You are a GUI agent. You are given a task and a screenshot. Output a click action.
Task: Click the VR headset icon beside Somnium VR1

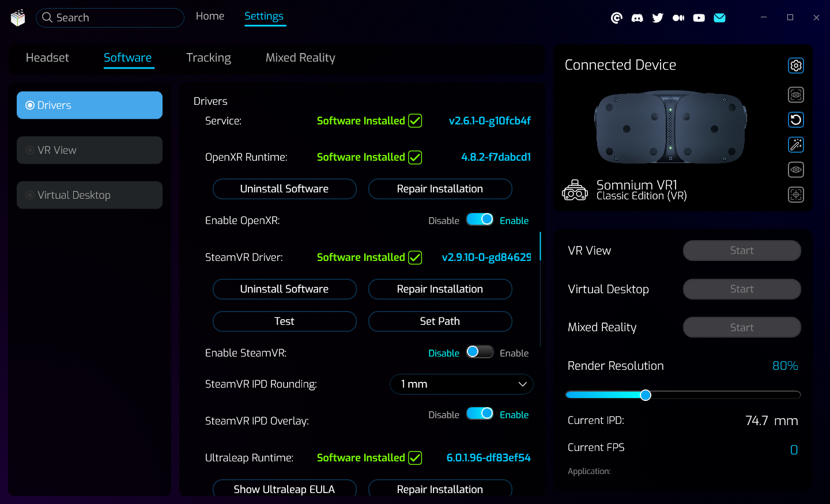point(575,190)
